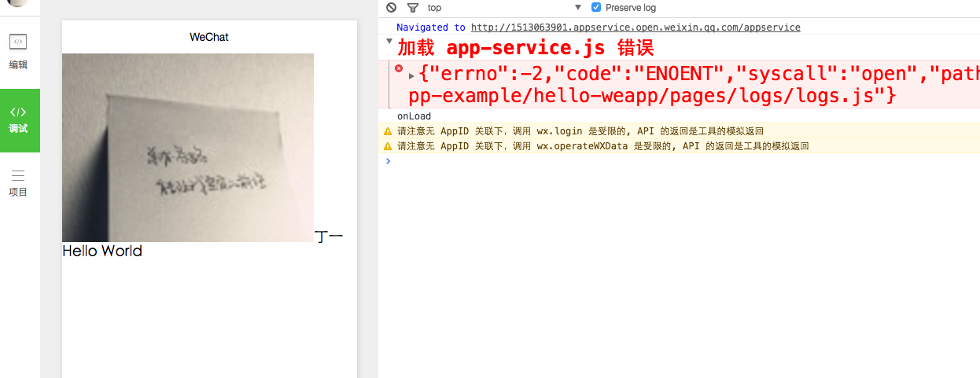Click the Hello World text in simulator
Image resolution: width=980 pixels, height=378 pixels.
click(x=102, y=251)
